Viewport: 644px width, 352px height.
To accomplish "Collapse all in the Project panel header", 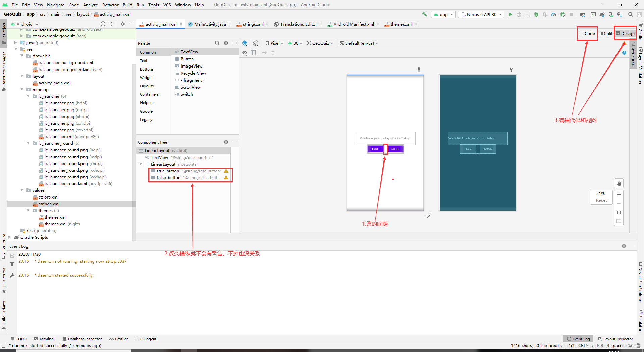I will point(112,24).
